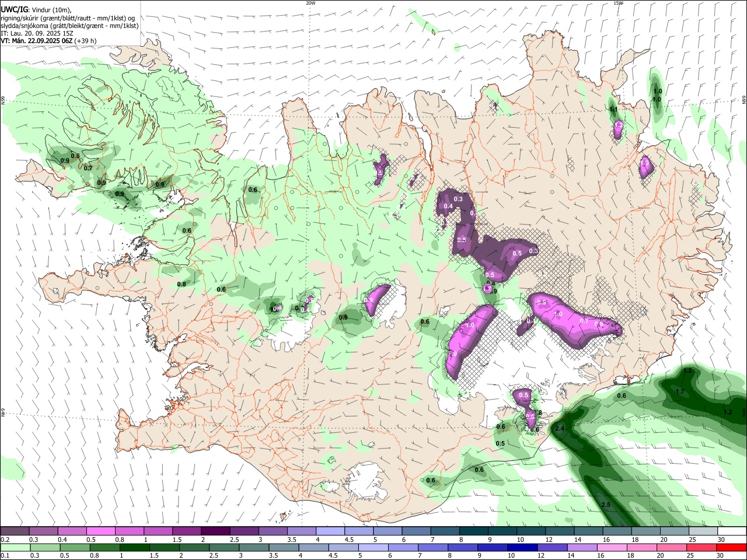Select the darkest purple swatch labeled 2
The width and height of the screenshot is (747, 560).
pos(215,531)
